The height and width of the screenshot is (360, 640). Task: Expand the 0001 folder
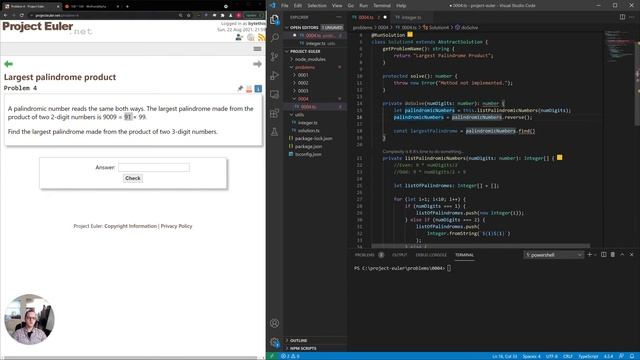pyautogui.click(x=303, y=75)
